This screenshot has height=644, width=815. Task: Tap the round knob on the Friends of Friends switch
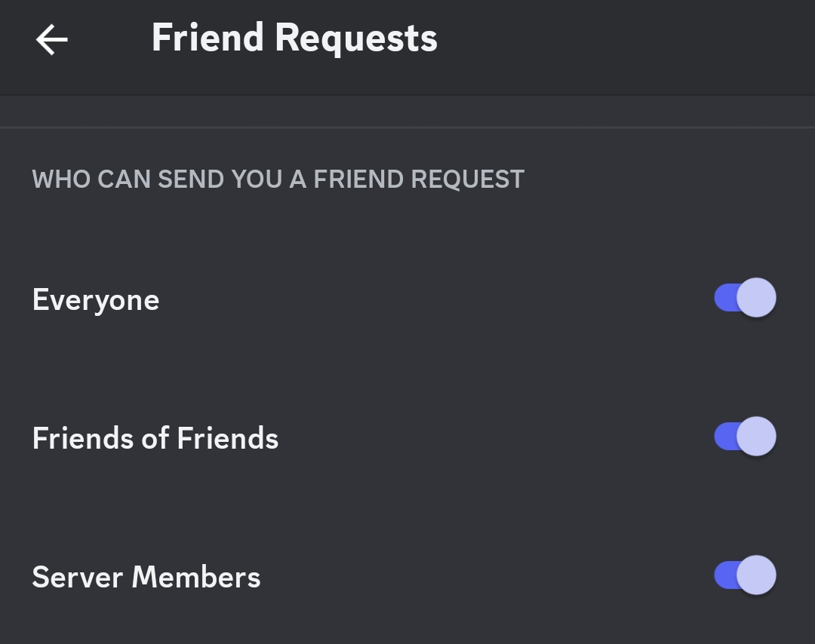[x=756, y=437]
